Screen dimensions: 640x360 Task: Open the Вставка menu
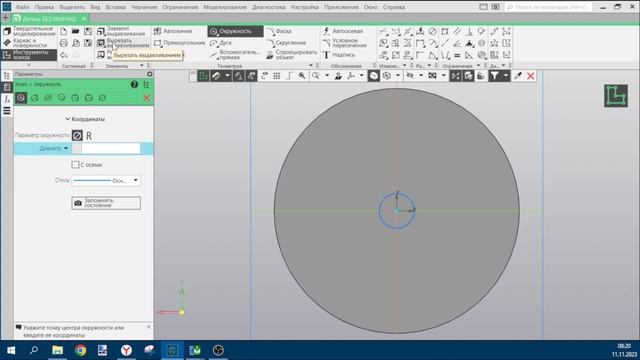click(116, 7)
